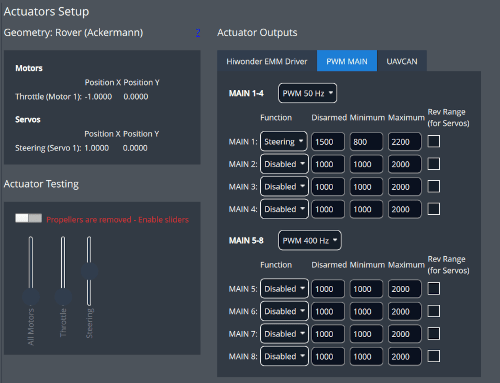Click MAIN 5 Disarmed value field
Viewport: 500px width, 383px height.
(328, 289)
